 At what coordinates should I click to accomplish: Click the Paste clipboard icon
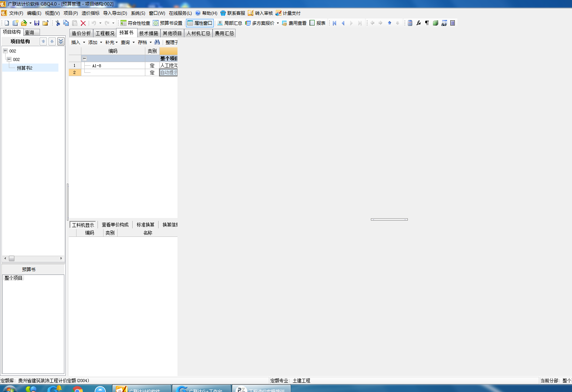click(75, 23)
